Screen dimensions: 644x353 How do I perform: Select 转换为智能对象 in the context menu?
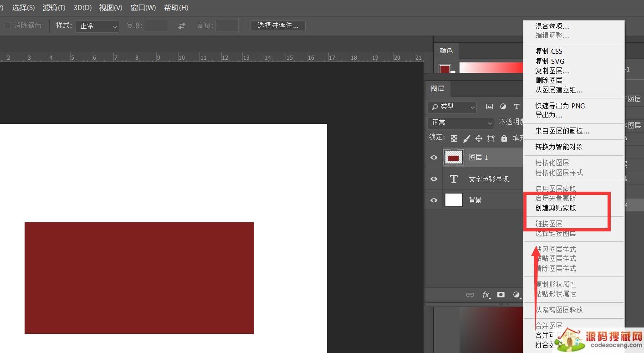click(559, 147)
